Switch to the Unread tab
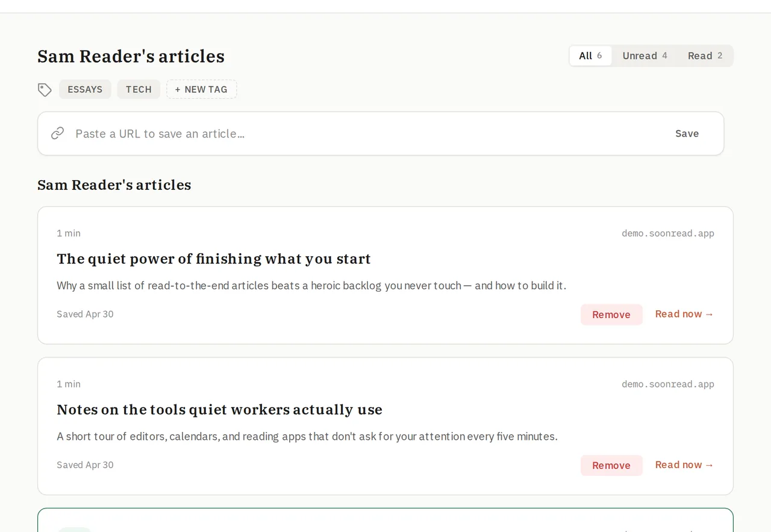This screenshot has width=771, height=532. tap(645, 55)
